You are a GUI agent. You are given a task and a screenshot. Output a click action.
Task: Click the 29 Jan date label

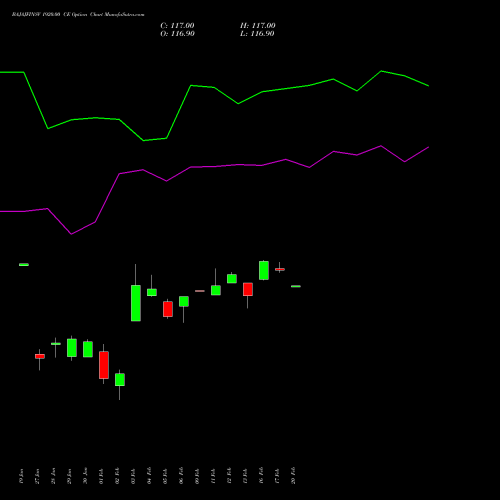69,476
